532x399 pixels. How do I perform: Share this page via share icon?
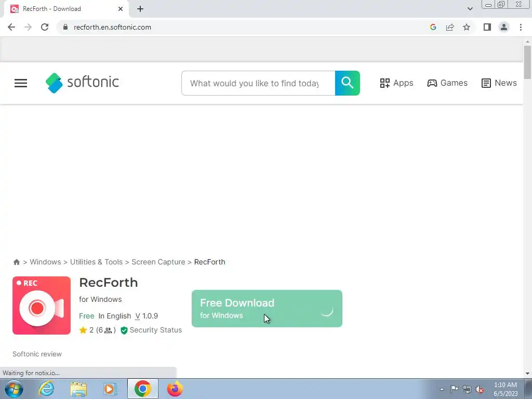coord(450,27)
